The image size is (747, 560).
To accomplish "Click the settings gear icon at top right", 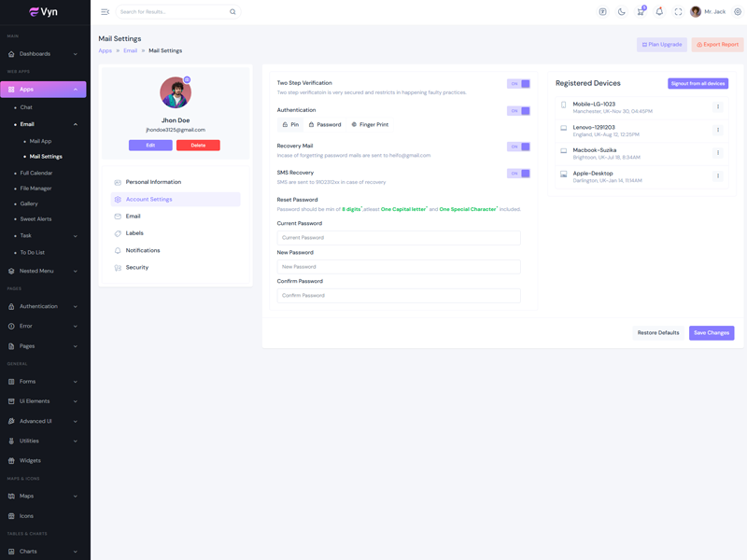I will [737, 12].
